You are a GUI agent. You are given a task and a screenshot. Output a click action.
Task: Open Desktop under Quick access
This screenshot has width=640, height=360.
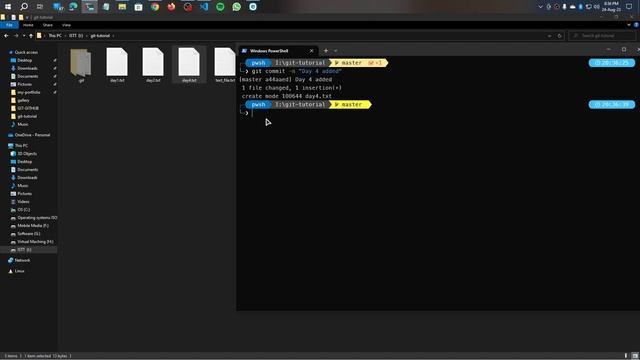point(24,60)
